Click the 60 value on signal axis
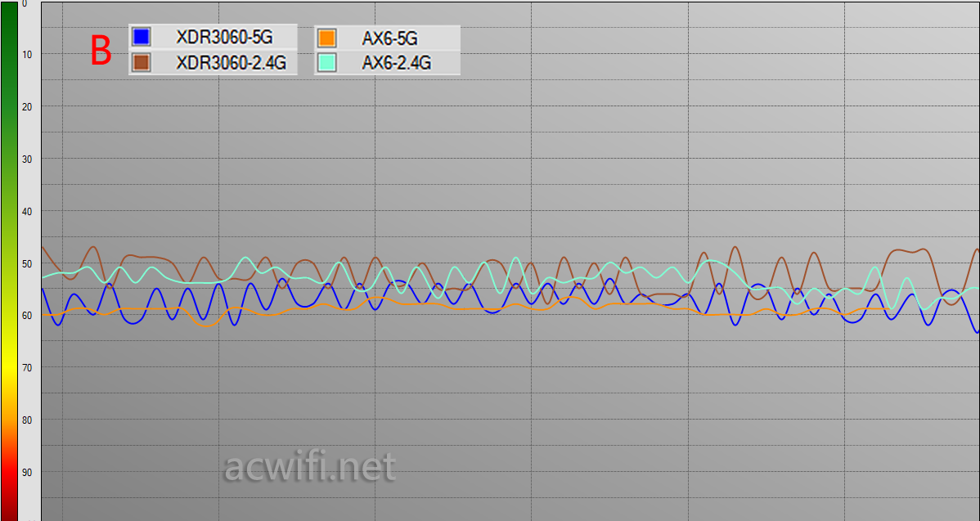This screenshot has height=521, width=980. 27,316
